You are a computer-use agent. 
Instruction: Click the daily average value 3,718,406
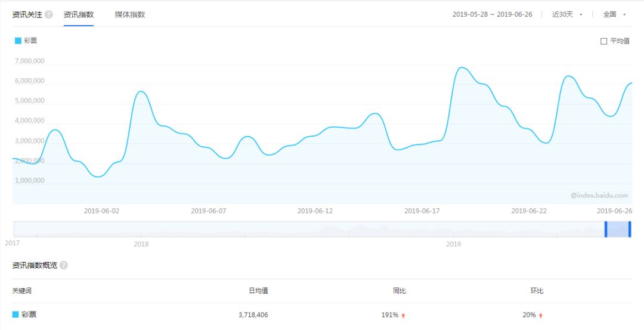pos(253,315)
